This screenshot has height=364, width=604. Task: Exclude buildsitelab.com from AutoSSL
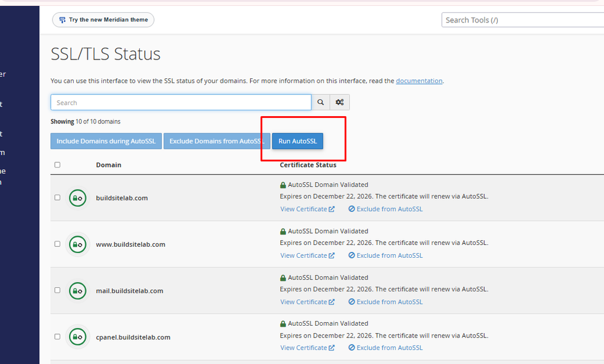[386, 209]
